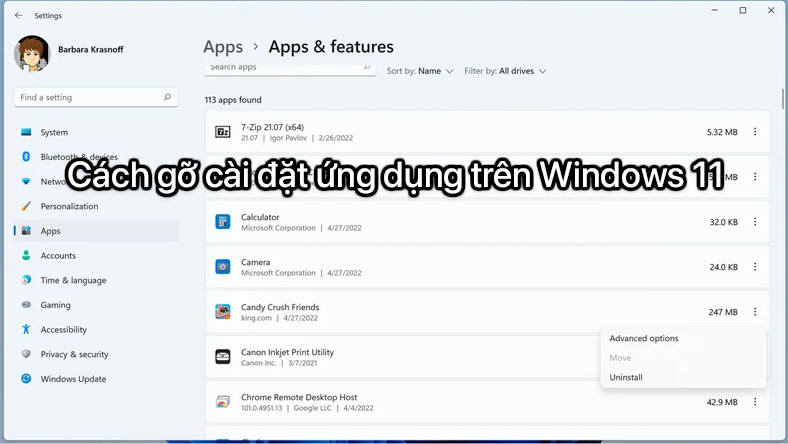Viewport: 788px width, 444px height.
Task: Click the 5.32 MB size value
Action: tap(722, 132)
